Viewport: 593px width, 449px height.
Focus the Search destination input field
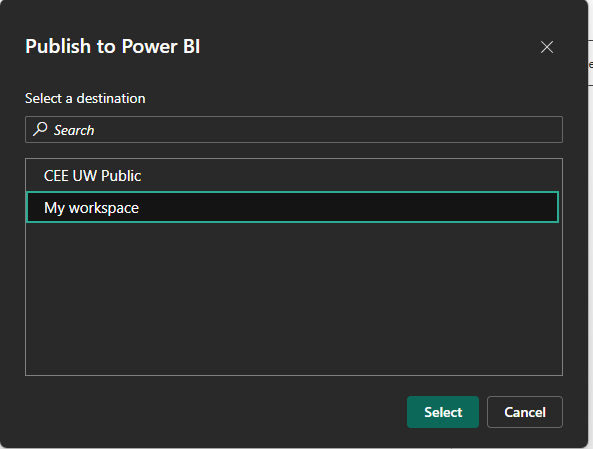coord(294,129)
